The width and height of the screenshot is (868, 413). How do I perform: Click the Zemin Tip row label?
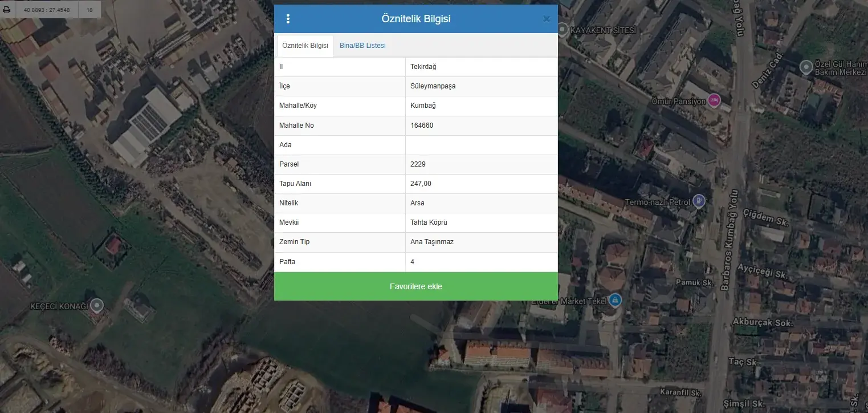(295, 242)
